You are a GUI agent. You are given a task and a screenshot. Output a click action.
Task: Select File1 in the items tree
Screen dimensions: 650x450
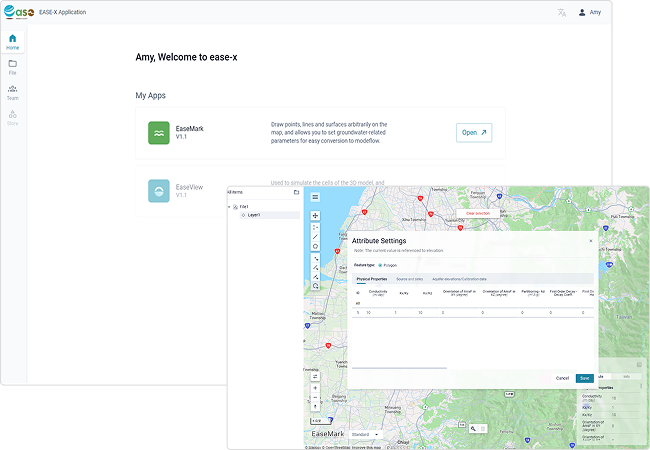tap(244, 207)
